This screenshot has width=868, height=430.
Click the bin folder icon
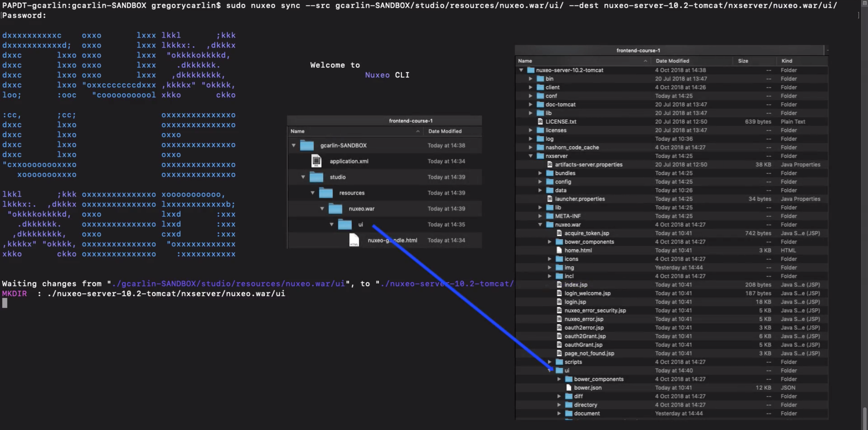[x=540, y=79]
